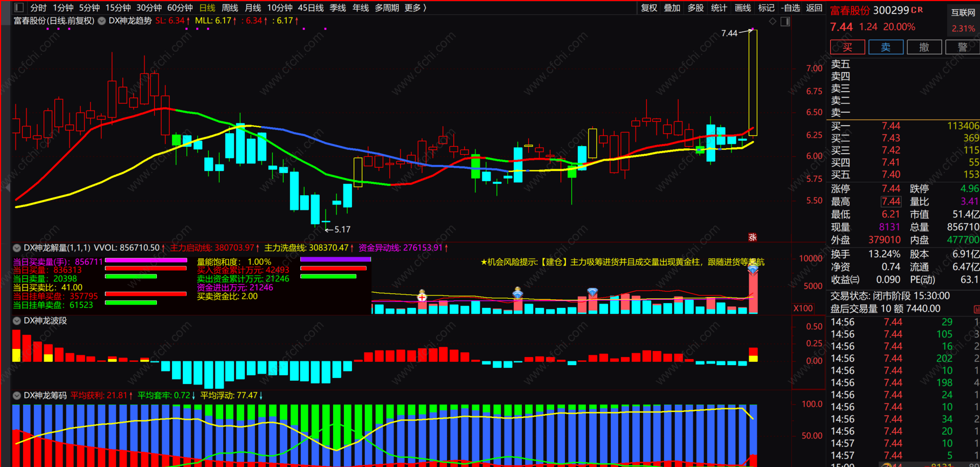Select the 1分钟 period tab
980x467 pixels.
(63, 8)
